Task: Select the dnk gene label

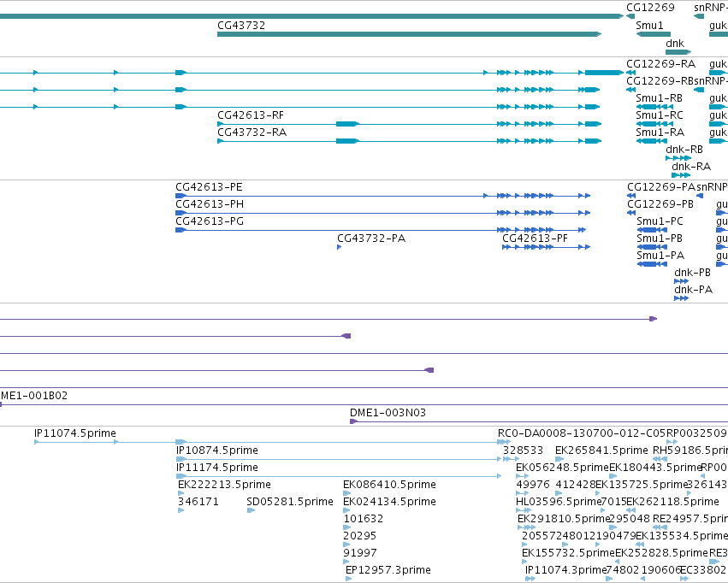Action: tap(675, 44)
